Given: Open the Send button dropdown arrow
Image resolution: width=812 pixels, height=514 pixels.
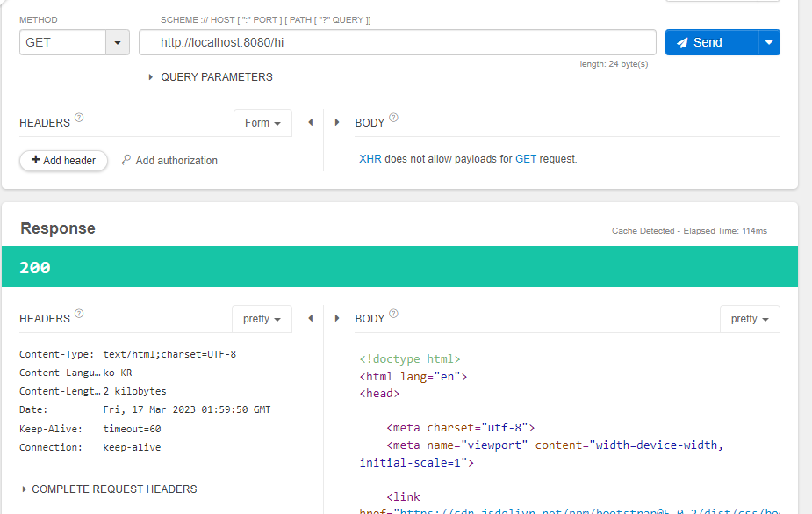Looking at the screenshot, I should 769,42.
